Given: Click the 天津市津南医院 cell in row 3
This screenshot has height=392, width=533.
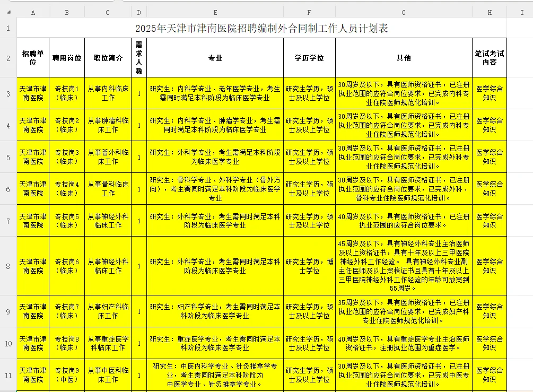Looking at the screenshot, I should 33,93.
